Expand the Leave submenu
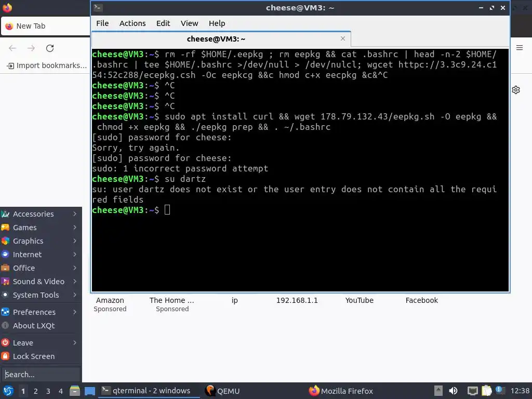This screenshot has width=532, height=399. point(41,343)
